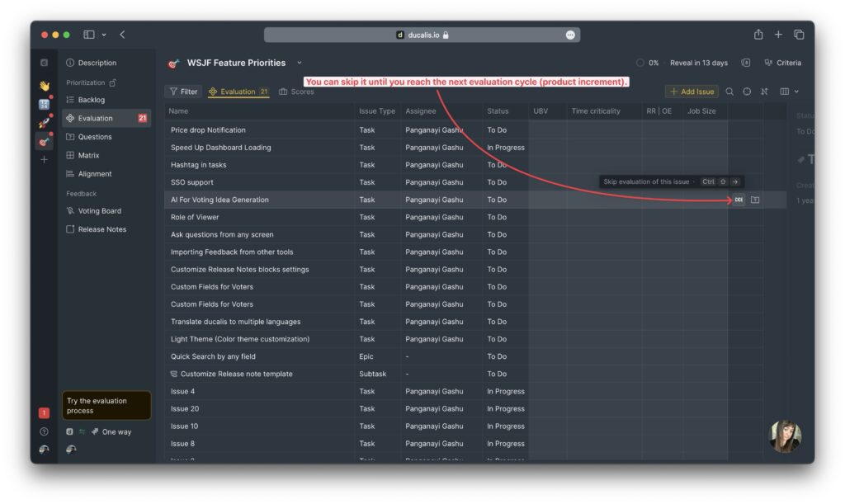Open the notifications bell at bottom left
Image resolution: width=845 pixels, height=504 pixels.
[44, 411]
